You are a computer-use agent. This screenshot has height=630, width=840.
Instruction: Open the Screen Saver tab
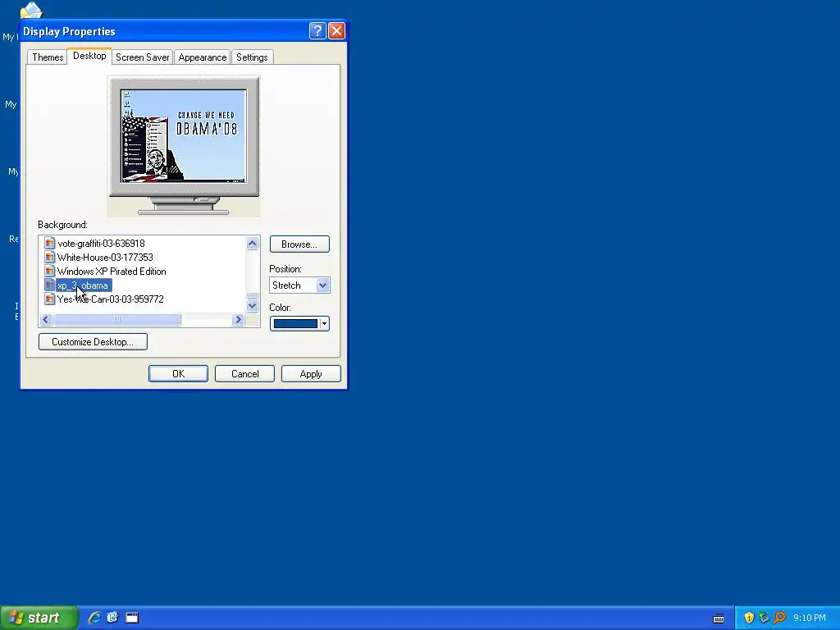pos(143,57)
